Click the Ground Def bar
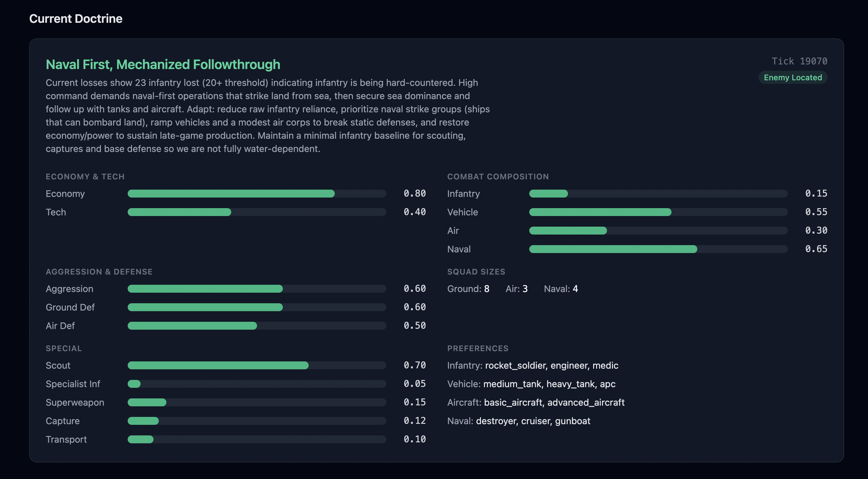This screenshot has height=479, width=868. tap(257, 307)
